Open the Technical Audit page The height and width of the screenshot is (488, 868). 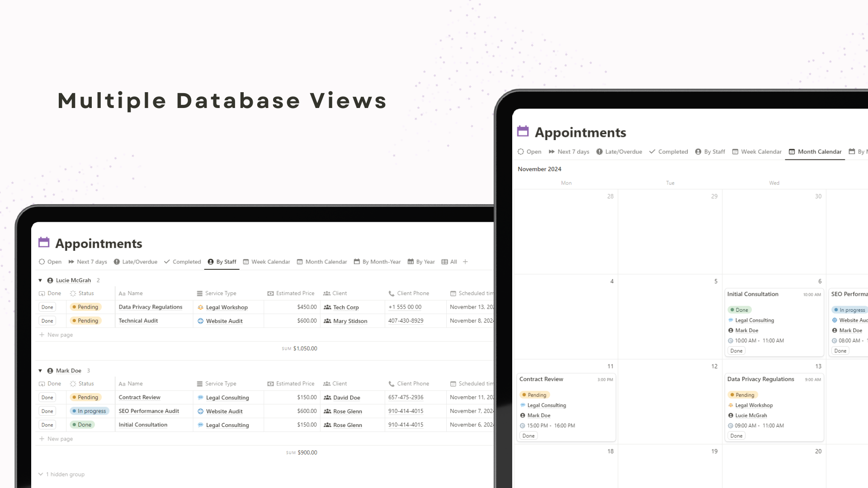point(138,321)
